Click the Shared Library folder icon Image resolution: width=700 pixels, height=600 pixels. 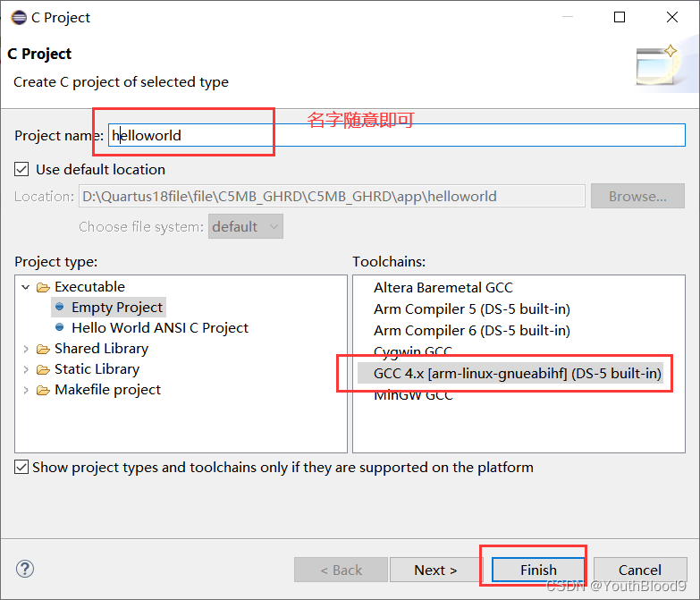[x=43, y=349]
